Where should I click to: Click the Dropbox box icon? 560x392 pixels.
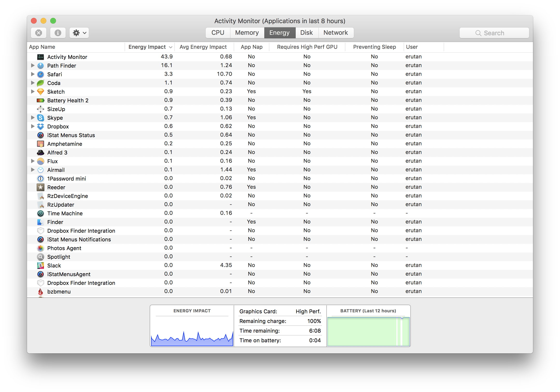click(x=41, y=126)
